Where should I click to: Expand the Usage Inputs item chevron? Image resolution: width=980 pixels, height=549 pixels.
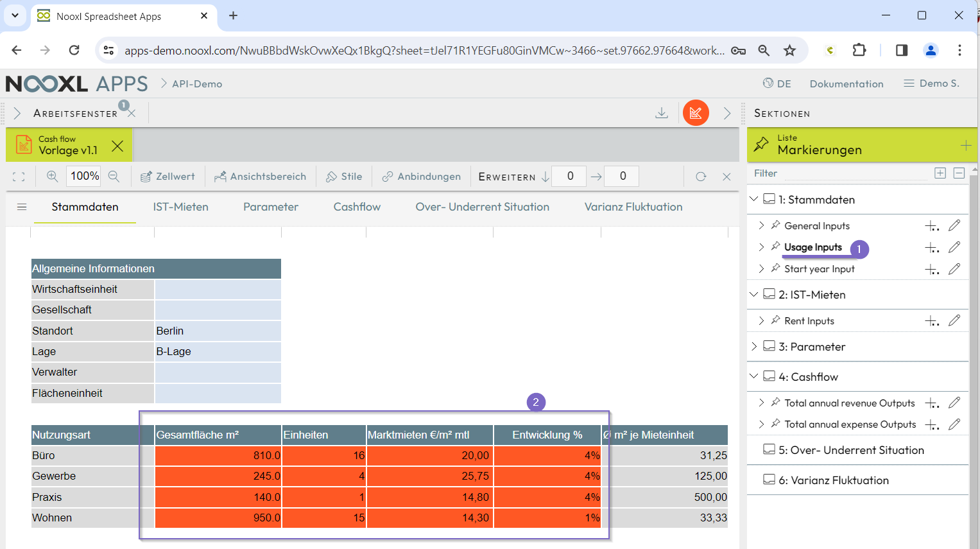[762, 247]
